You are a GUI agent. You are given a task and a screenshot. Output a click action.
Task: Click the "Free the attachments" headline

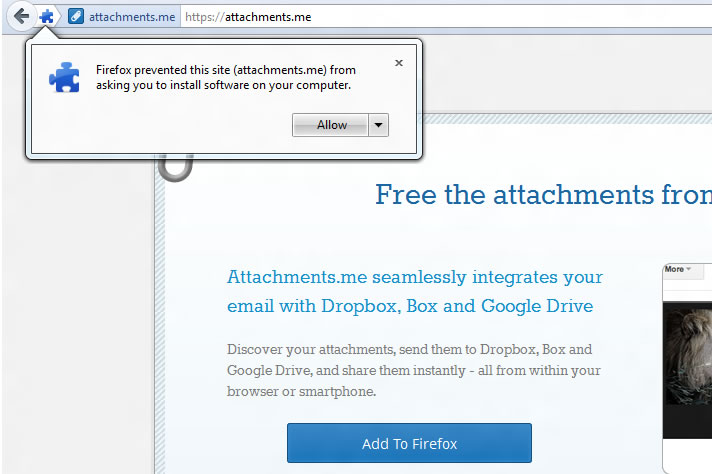tap(543, 194)
